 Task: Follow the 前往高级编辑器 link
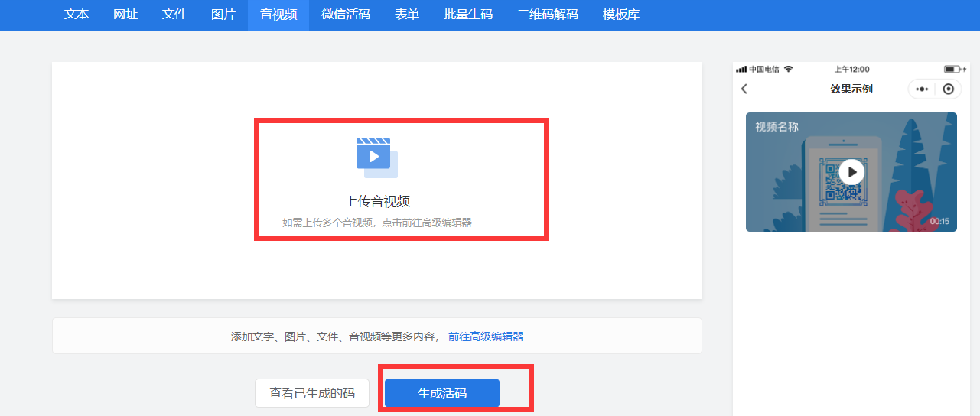(486, 336)
